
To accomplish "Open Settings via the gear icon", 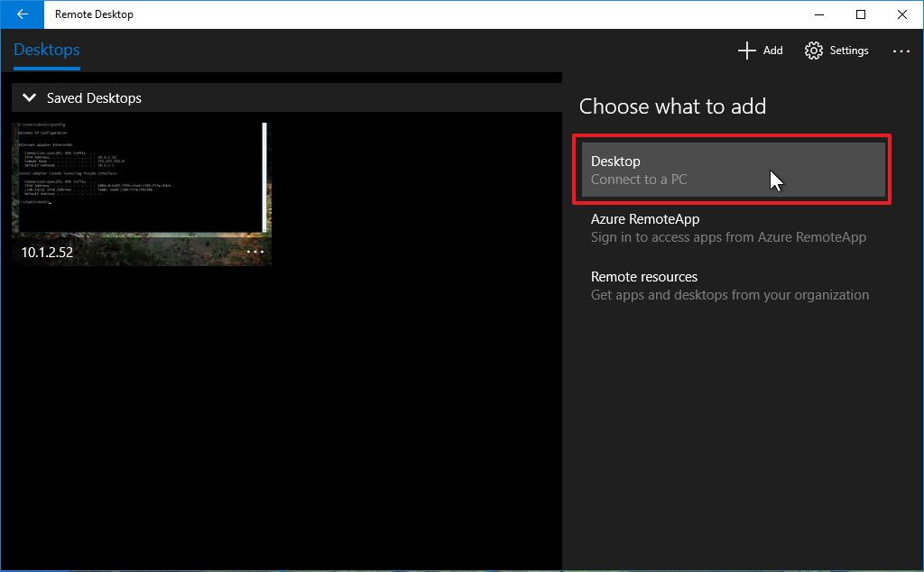I will tap(836, 51).
